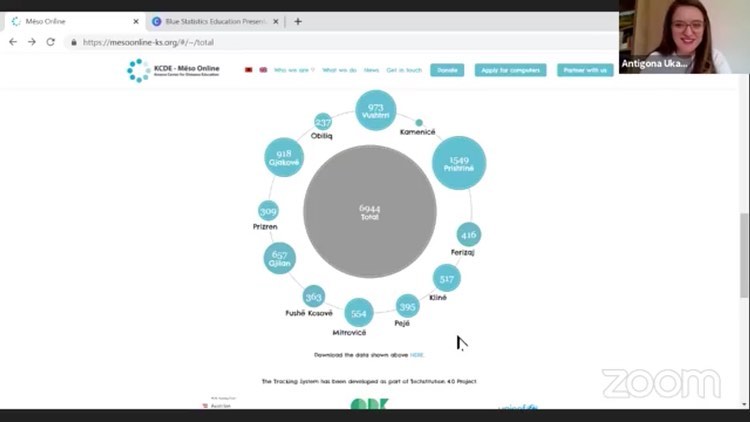
Task: Click the Austrian sponsor logo at bottom
Action: click(x=220, y=403)
